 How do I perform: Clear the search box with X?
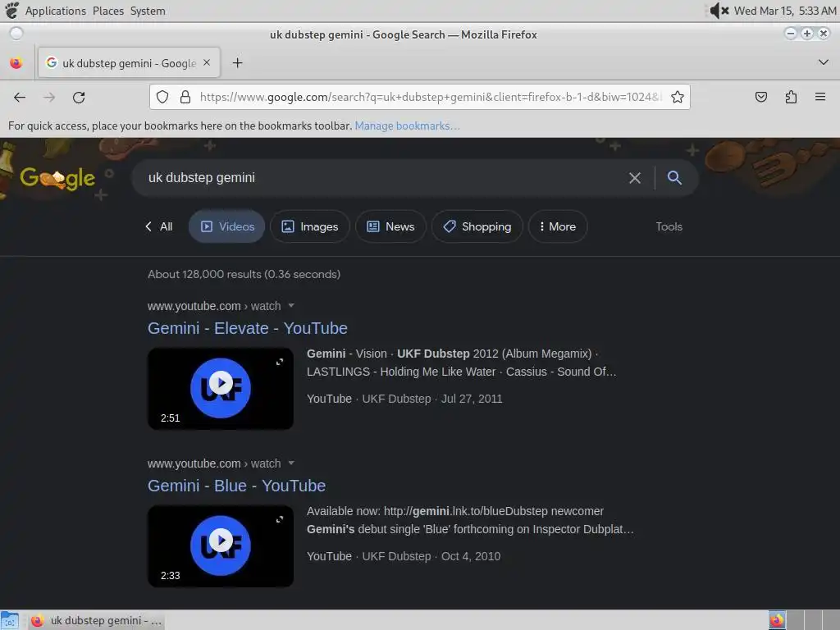[x=635, y=178]
